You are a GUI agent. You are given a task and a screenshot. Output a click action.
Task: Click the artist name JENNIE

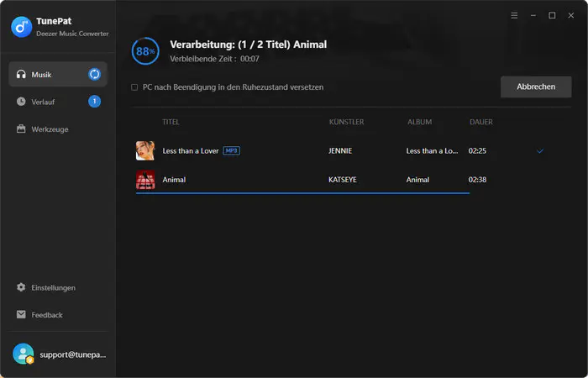[x=340, y=150]
